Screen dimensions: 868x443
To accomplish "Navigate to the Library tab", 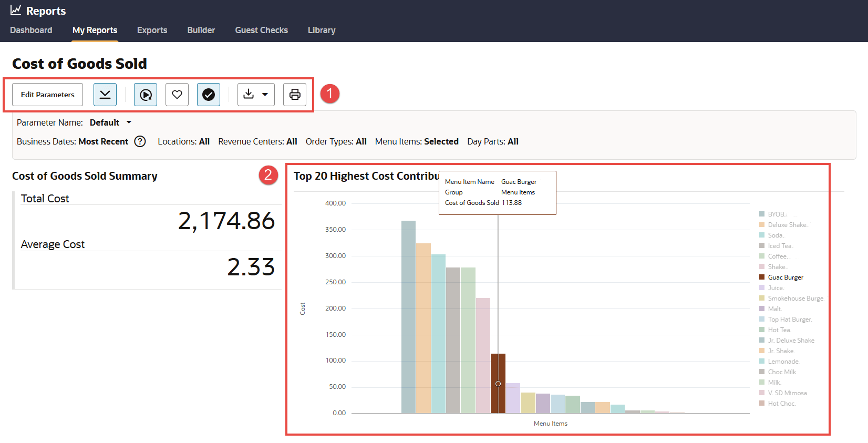I will pyautogui.click(x=321, y=30).
